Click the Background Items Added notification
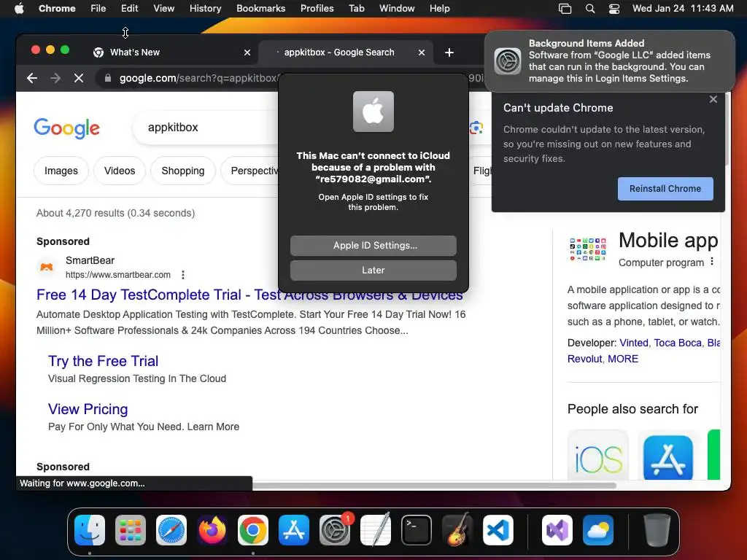 click(x=610, y=61)
